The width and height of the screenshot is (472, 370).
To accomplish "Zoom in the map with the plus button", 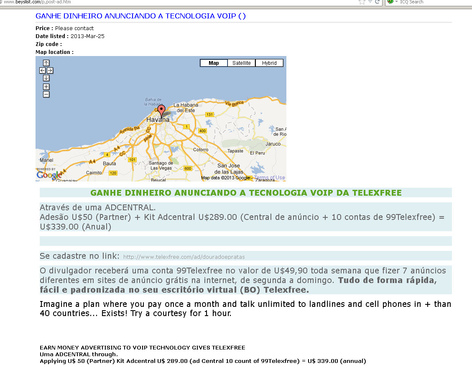I will click(x=46, y=87).
